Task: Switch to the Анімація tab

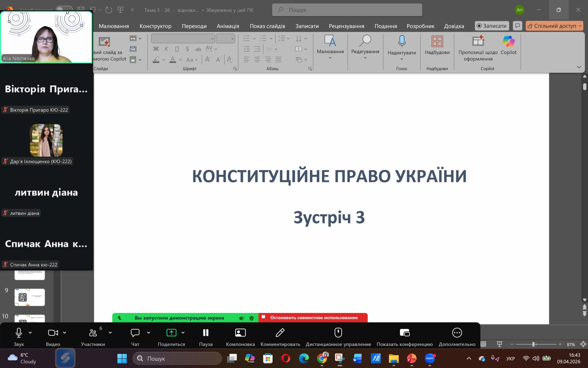Action: coord(228,26)
